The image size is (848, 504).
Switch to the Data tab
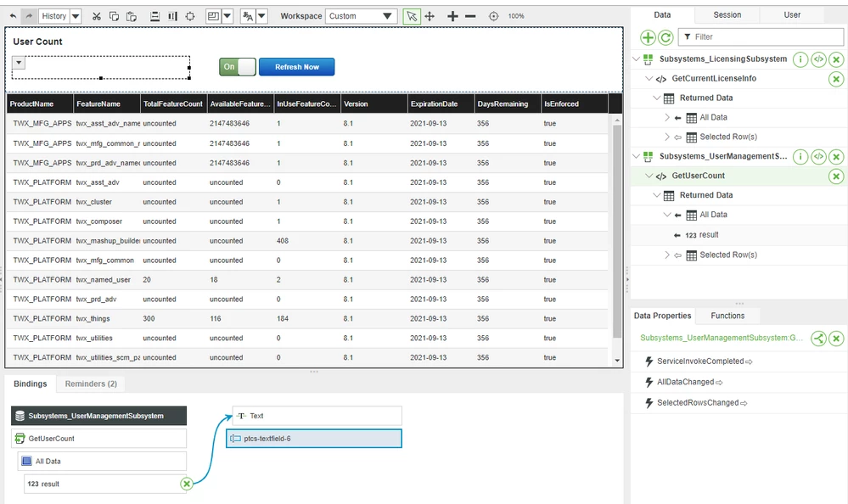point(662,15)
